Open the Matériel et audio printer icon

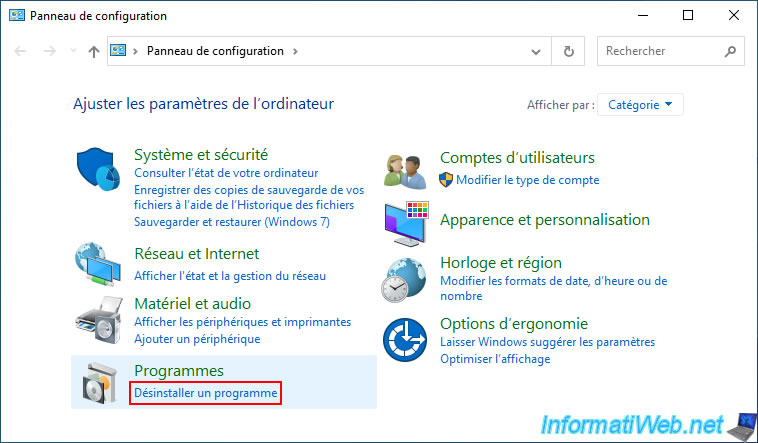[x=99, y=320]
